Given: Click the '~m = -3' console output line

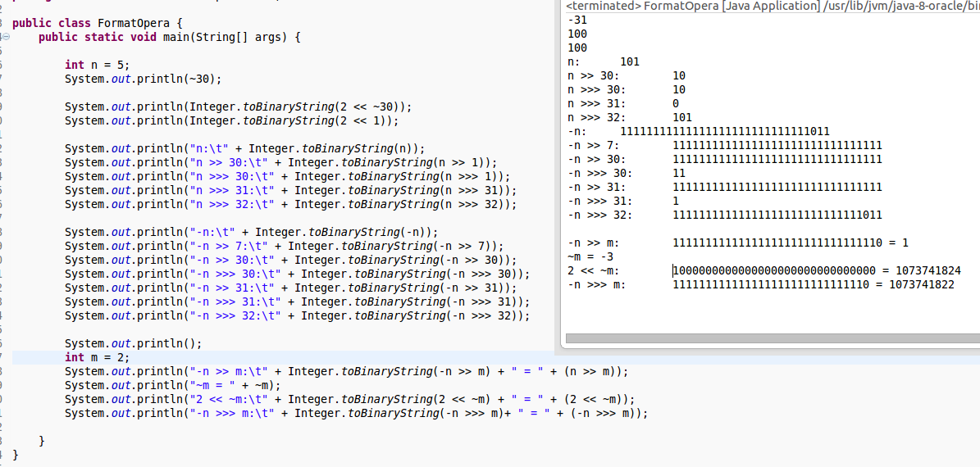Looking at the screenshot, I should pyautogui.click(x=590, y=256).
